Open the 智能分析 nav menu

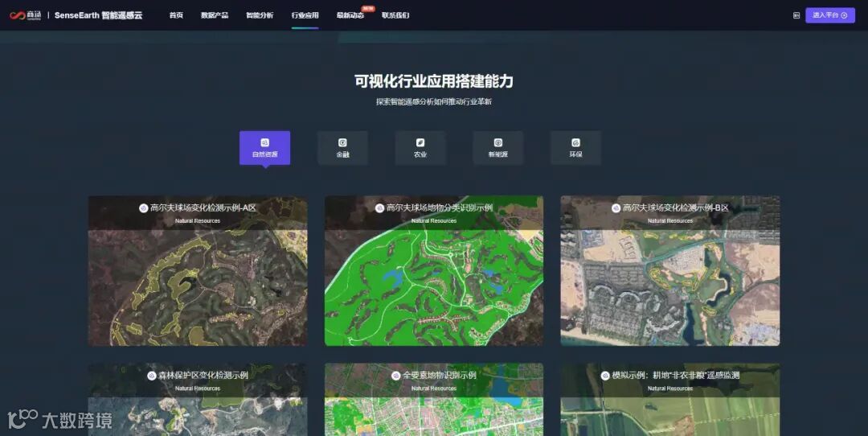[x=260, y=15]
